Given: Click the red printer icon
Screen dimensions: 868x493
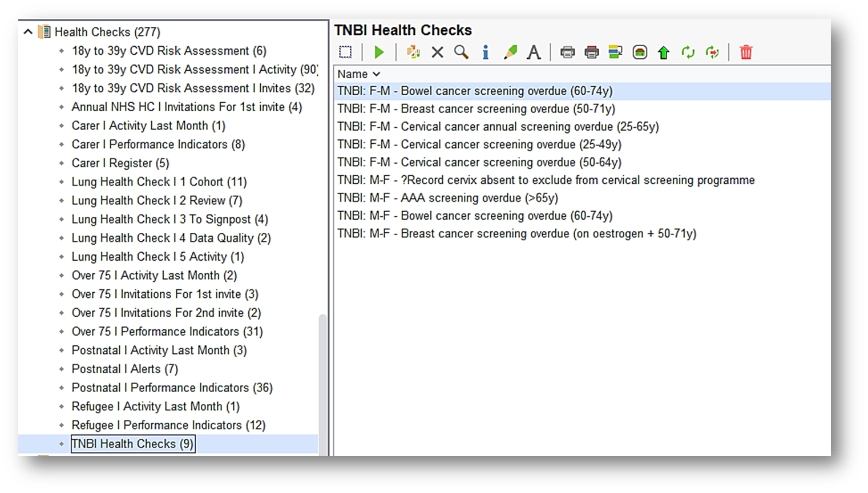Looking at the screenshot, I should coord(592,52).
